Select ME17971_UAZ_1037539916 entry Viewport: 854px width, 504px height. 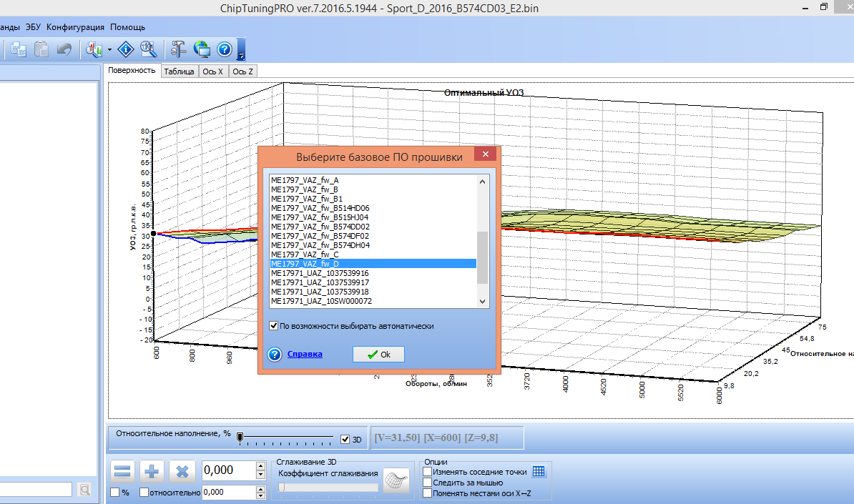click(x=373, y=272)
